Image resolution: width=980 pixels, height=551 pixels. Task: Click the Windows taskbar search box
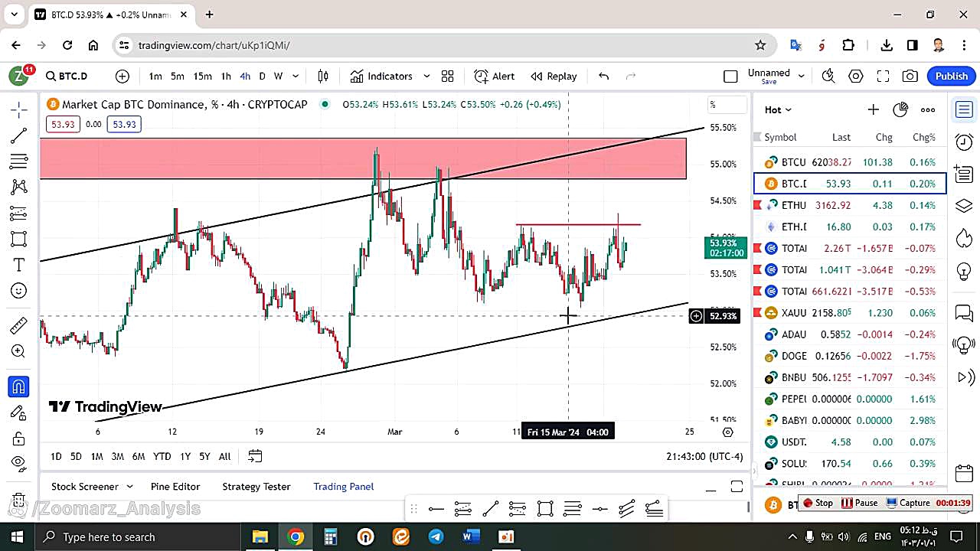pos(138,536)
